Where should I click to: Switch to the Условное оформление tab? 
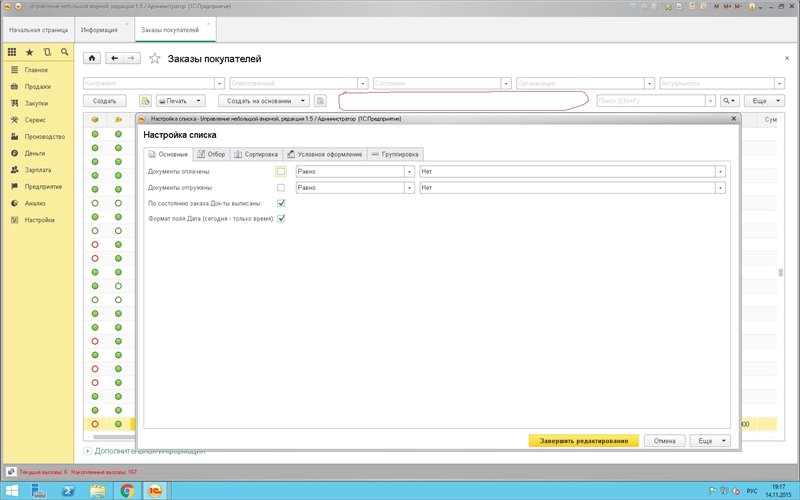pos(324,154)
